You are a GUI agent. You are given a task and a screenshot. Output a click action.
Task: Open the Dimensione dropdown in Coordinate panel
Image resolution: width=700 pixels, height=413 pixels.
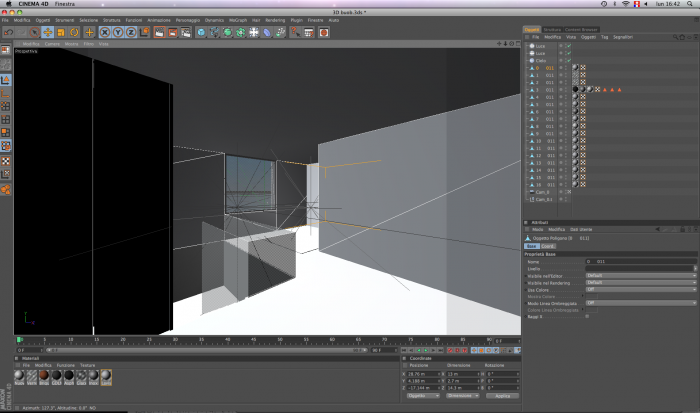coord(463,396)
